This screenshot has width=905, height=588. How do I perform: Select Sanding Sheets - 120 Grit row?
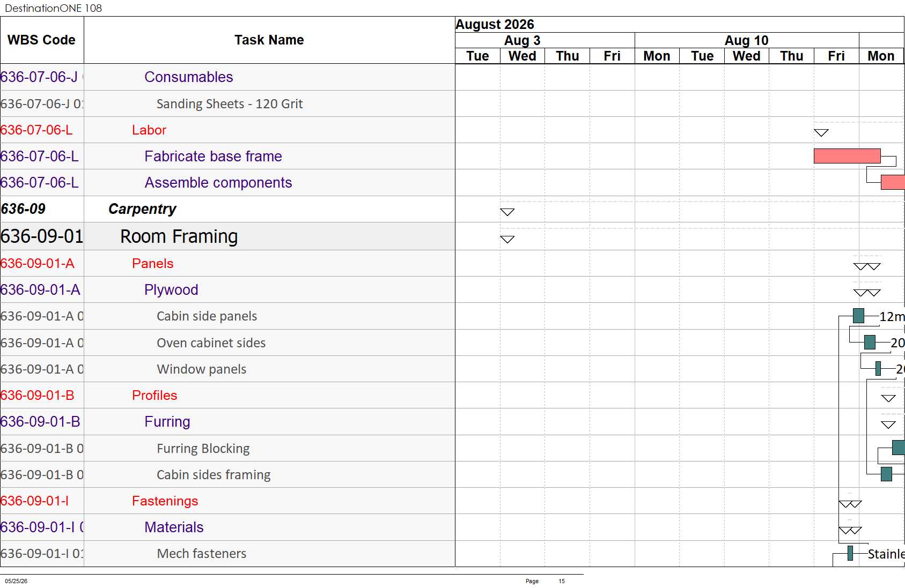227,103
